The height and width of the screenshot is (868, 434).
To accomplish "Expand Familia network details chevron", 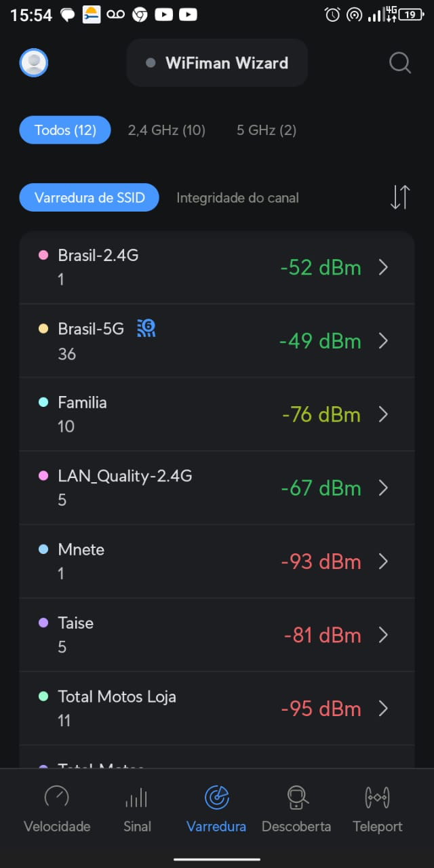I will (x=383, y=414).
